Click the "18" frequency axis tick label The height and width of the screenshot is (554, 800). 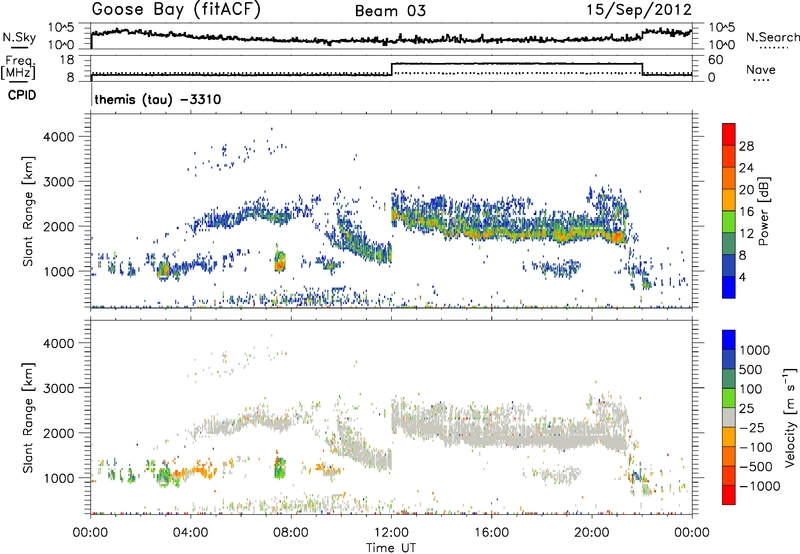[67, 60]
